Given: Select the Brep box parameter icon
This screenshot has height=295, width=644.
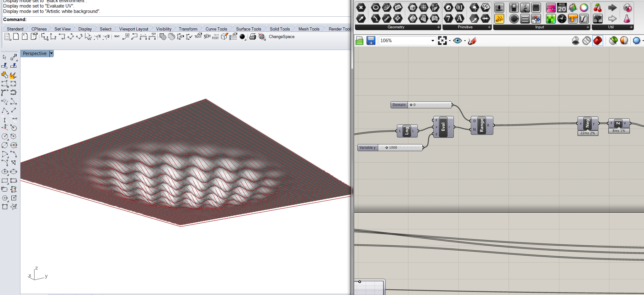Looking at the screenshot, I should tap(413, 8).
